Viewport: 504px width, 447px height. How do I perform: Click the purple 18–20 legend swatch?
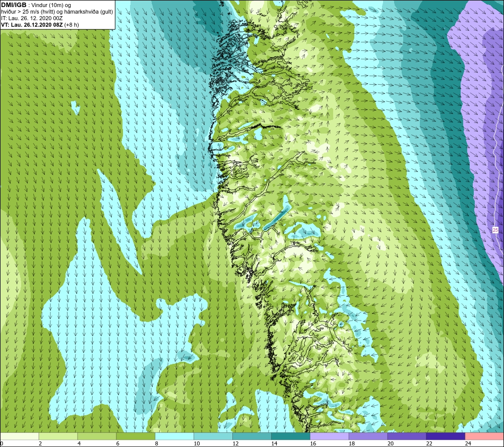[x=368, y=436]
